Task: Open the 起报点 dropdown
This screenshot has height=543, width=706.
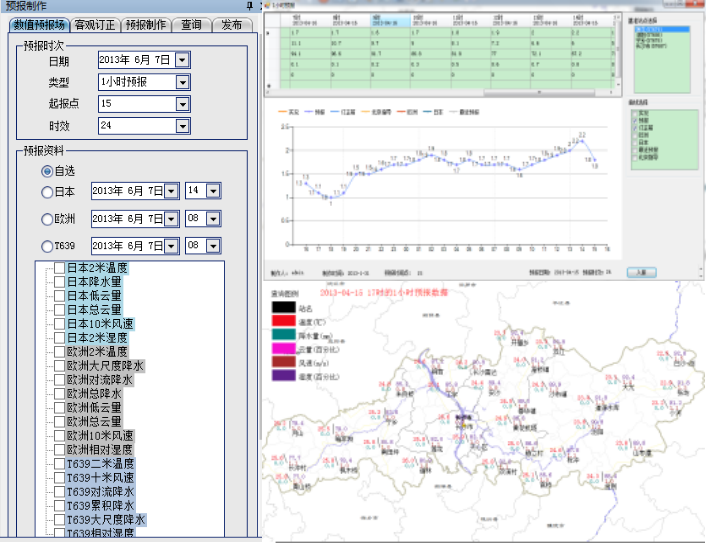Action: [x=182, y=104]
